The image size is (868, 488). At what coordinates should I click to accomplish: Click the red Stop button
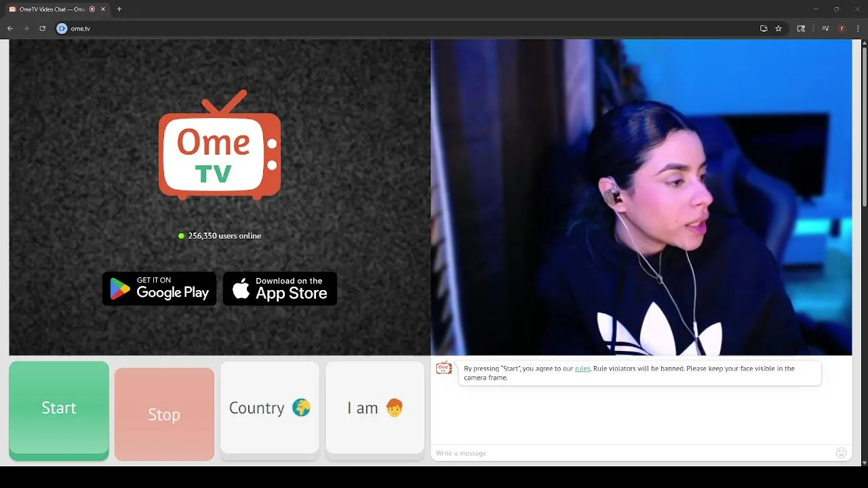[x=164, y=414]
